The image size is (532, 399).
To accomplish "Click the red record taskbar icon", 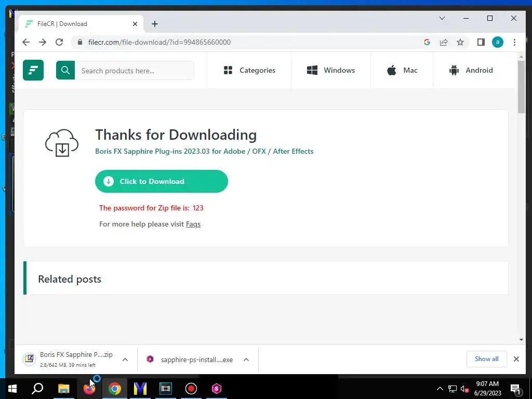I will pos(191,389).
